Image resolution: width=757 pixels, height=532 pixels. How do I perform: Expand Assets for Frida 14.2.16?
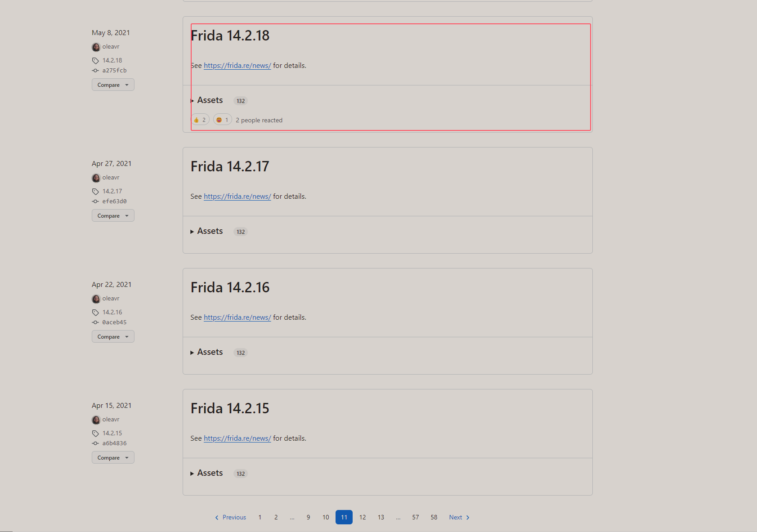click(206, 352)
